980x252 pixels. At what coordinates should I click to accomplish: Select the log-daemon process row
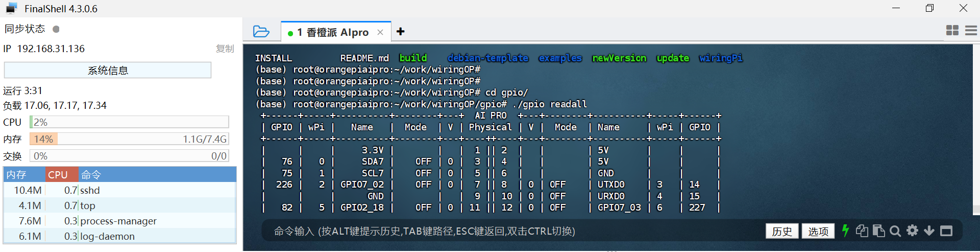pos(120,236)
